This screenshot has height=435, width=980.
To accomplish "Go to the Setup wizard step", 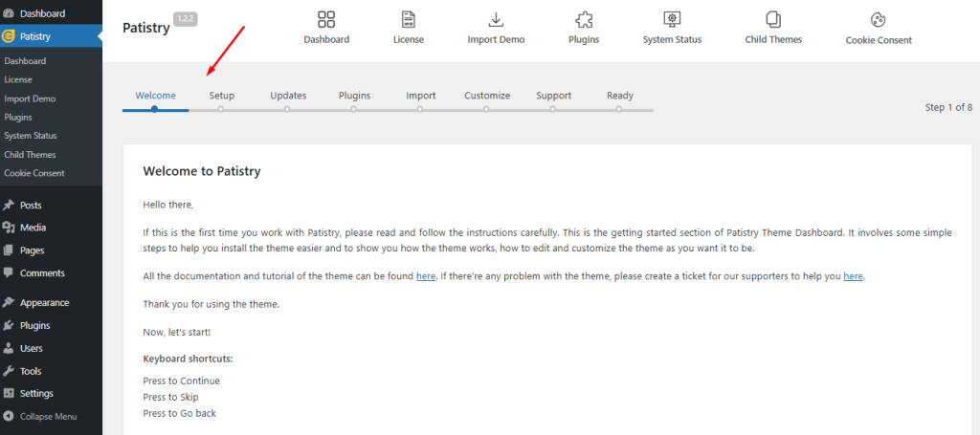I will [x=222, y=96].
